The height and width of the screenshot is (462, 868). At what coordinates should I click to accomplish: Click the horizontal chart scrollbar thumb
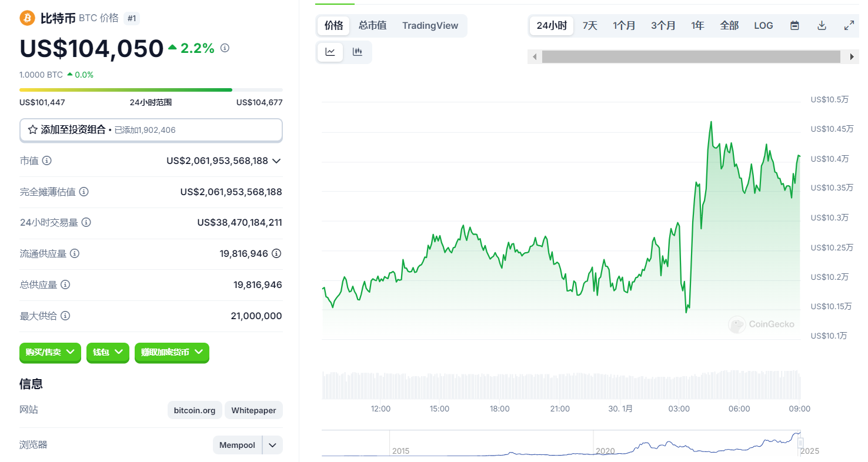click(x=691, y=57)
